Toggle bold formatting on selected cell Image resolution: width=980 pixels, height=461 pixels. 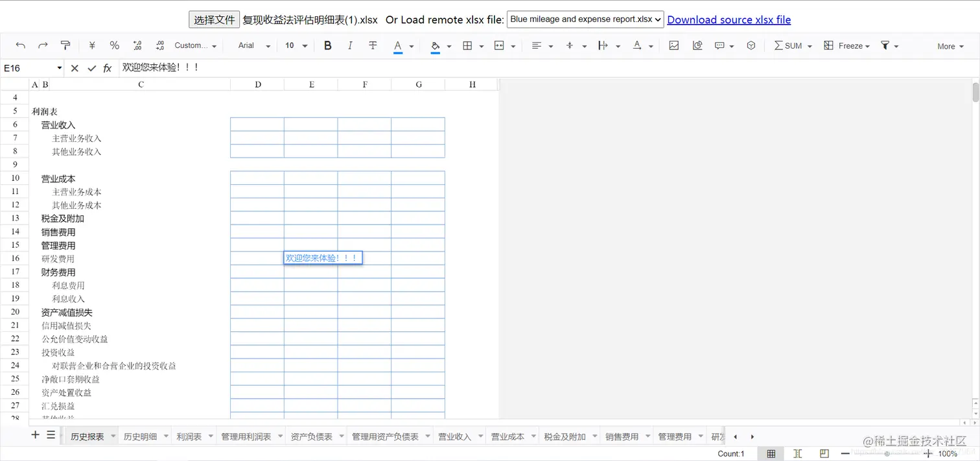pos(328,45)
